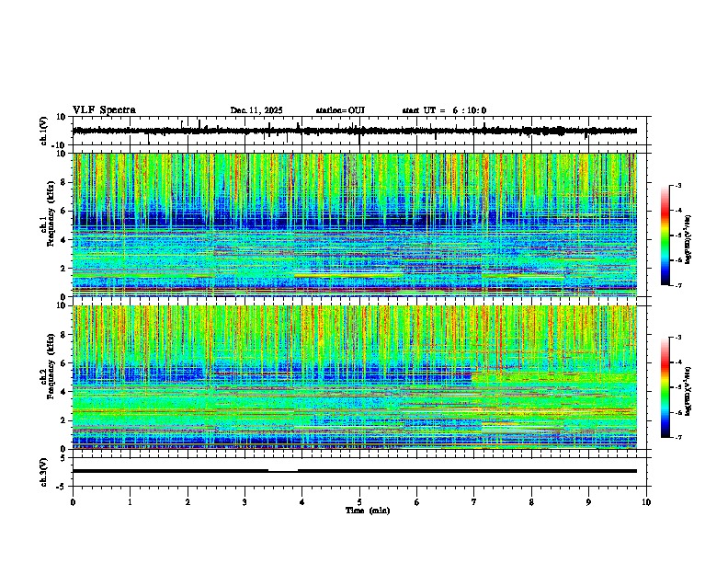
Task: Click time axis tick label "1"
Action: pyautogui.click(x=130, y=502)
